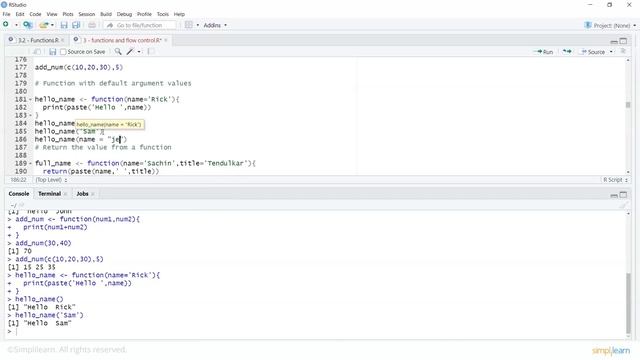
Task: Open the File menu
Action: coord(7,14)
